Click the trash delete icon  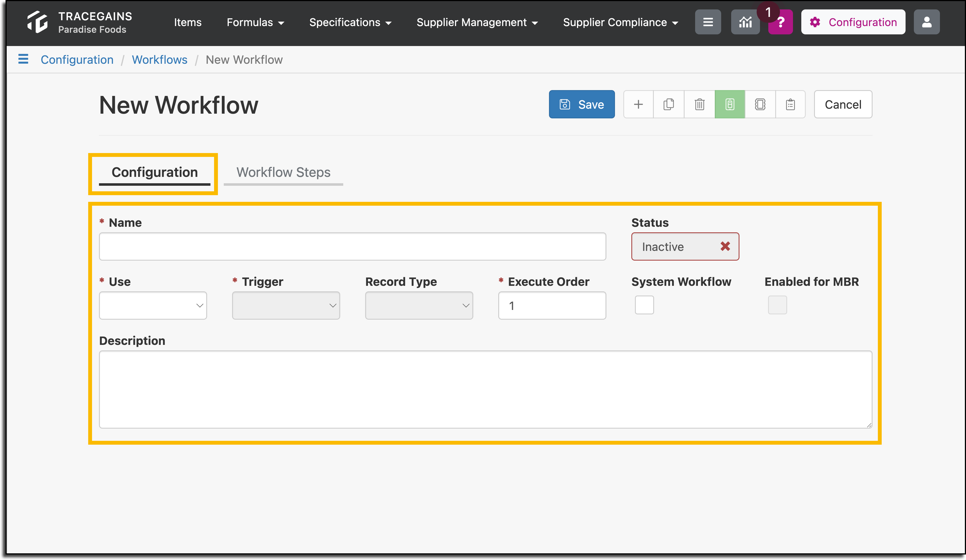699,104
